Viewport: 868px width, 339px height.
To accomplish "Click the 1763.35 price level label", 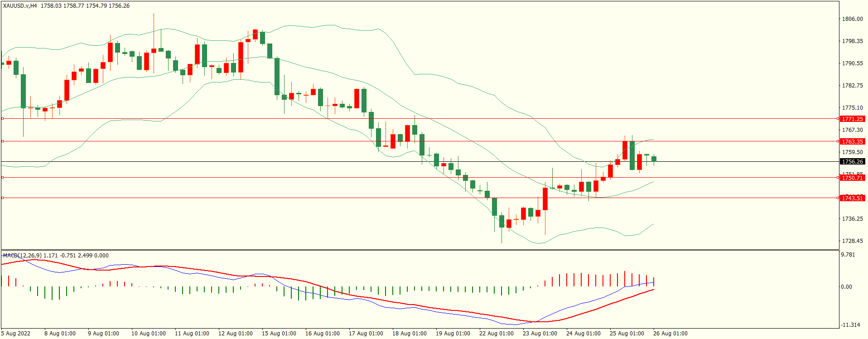I will point(852,141).
